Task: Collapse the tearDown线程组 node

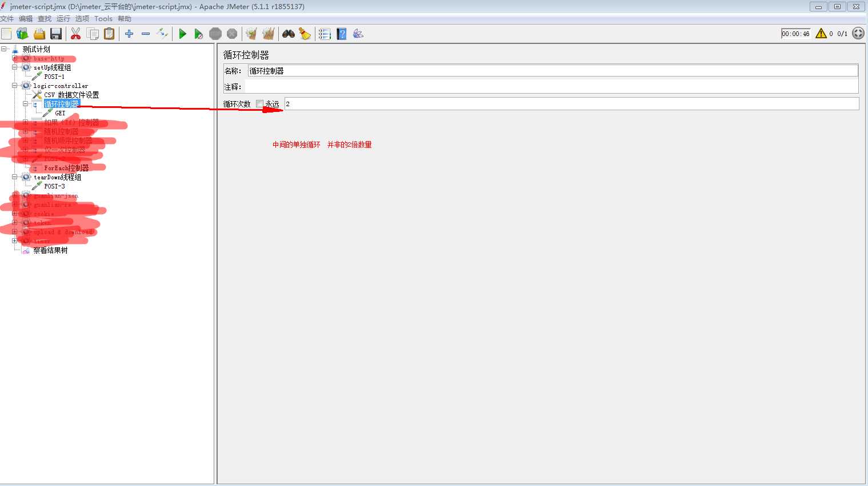Action: (15, 177)
